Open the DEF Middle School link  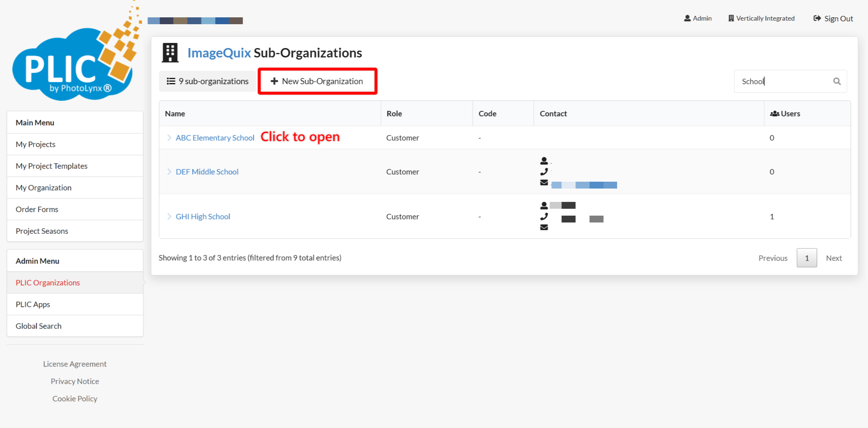click(x=207, y=172)
